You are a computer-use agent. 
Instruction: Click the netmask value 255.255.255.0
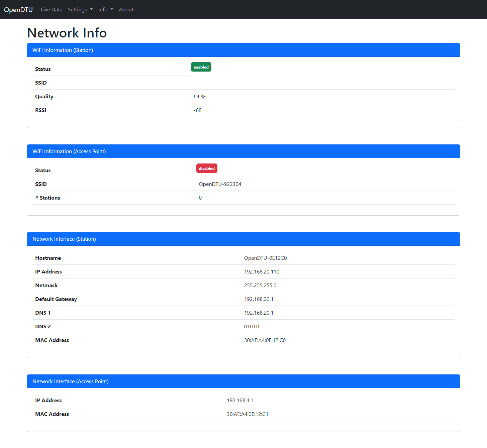(260, 286)
